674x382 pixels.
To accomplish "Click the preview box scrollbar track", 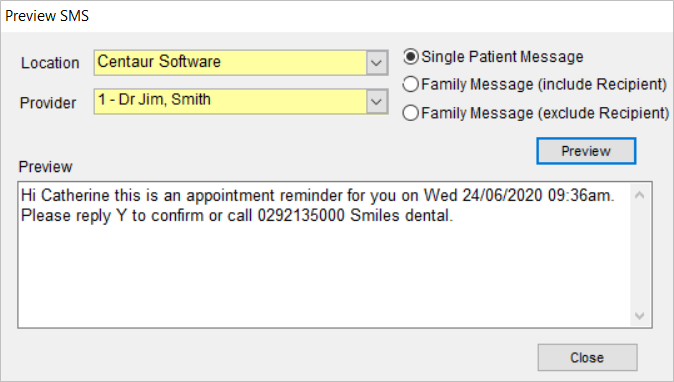I will coord(640,256).
